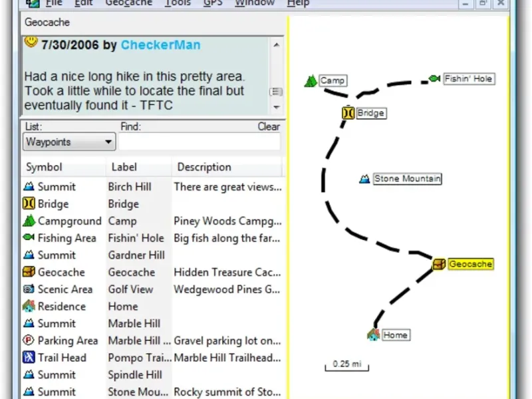
Task: Open the List Waypoints dropdown
Action: 69,142
